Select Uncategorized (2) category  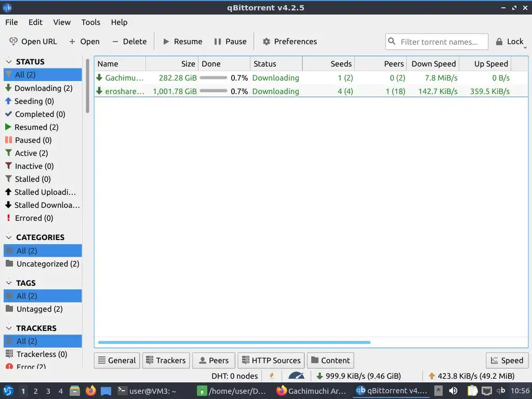[43, 263]
